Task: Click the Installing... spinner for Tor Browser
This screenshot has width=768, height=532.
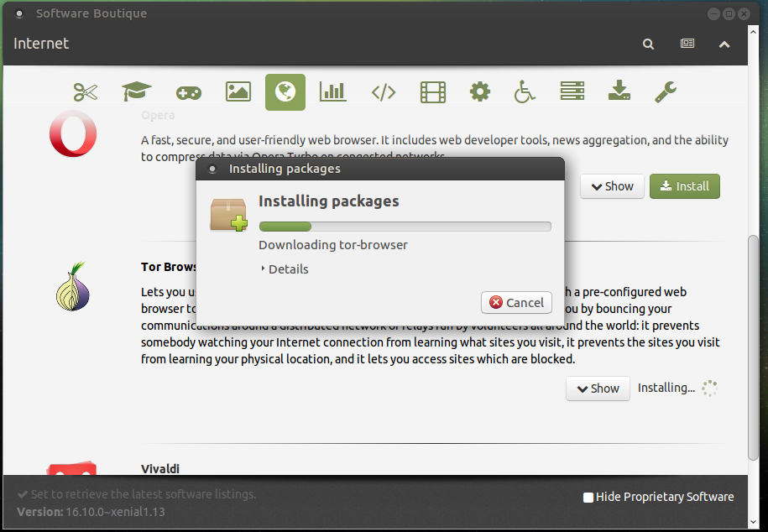Action: point(709,388)
